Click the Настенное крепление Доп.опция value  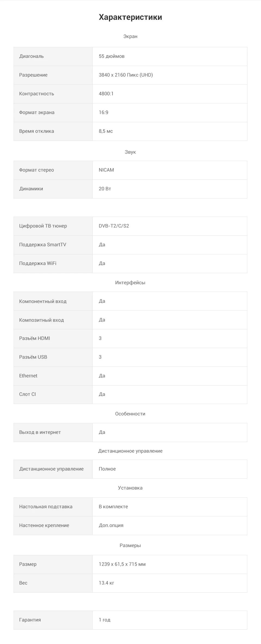point(111,525)
